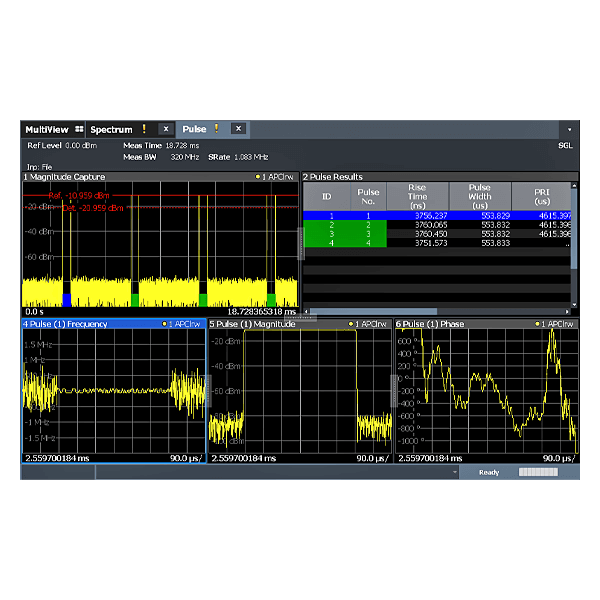Open the MultiView tab

(x=53, y=130)
